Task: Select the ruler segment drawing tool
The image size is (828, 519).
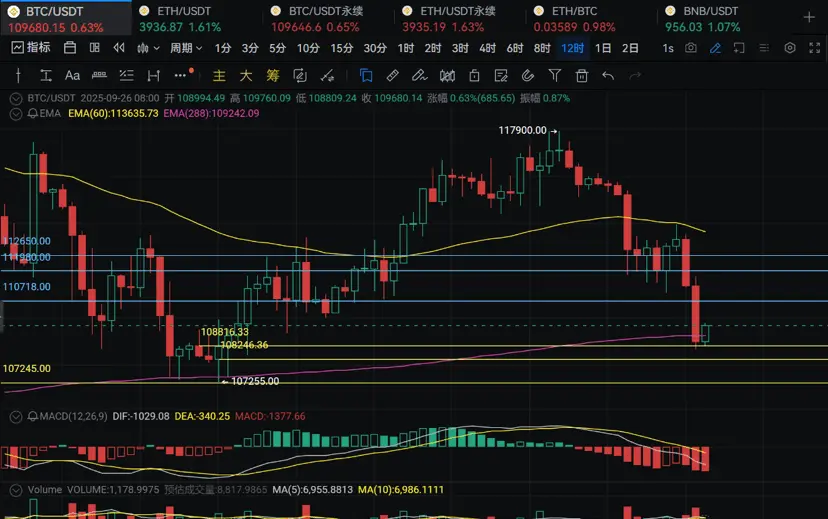Action: click(99, 76)
